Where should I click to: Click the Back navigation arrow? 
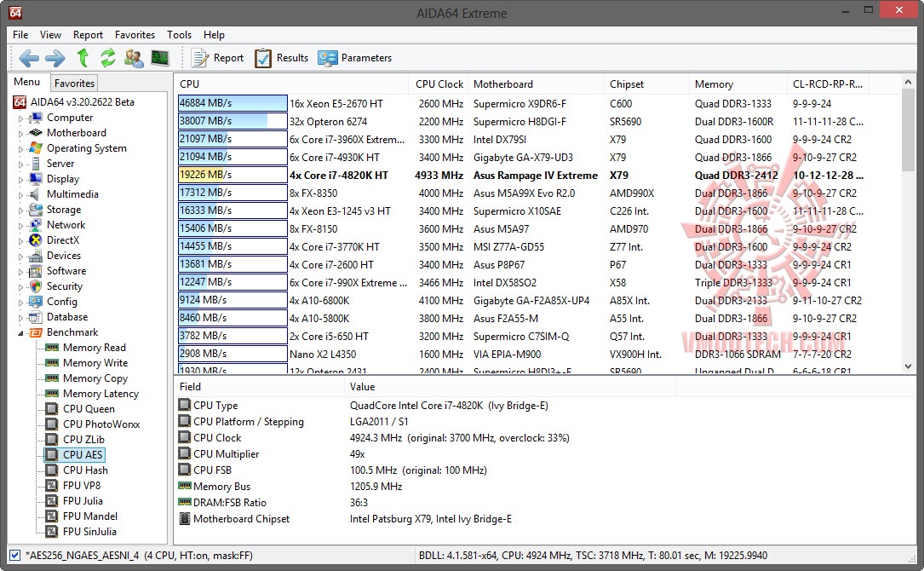pyautogui.click(x=29, y=58)
